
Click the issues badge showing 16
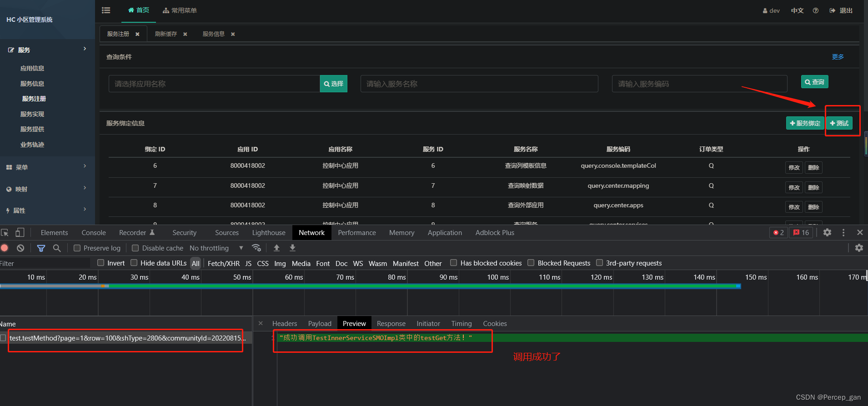pyautogui.click(x=801, y=232)
